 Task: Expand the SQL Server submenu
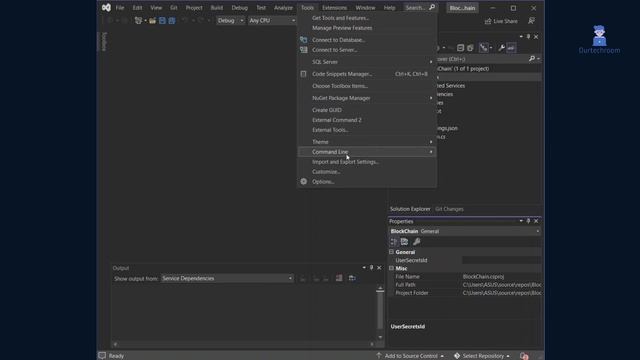[x=367, y=62]
